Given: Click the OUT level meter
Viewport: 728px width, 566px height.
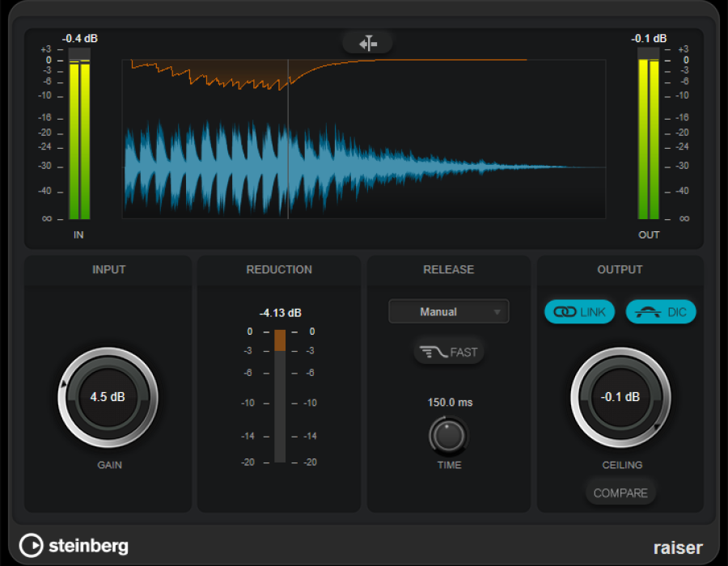Looking at the screenshot, I should (649, 133).
